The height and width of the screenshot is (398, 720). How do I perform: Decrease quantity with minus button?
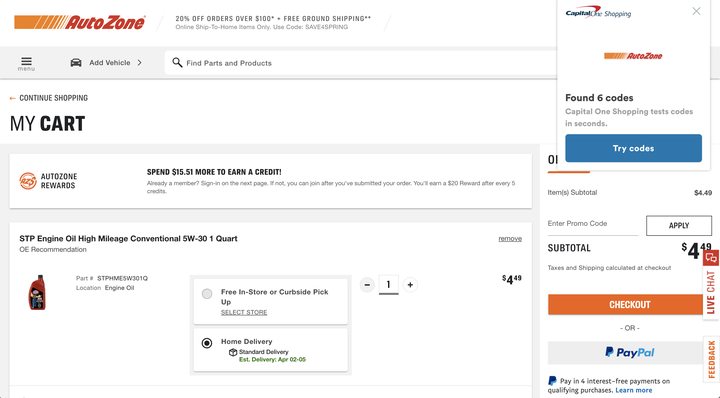pyautogui.click(x=367, y=285)
